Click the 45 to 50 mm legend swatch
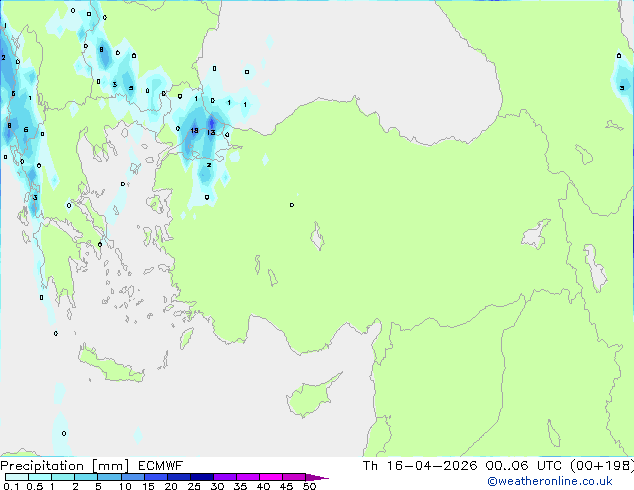The height and width of the screenshot is (490, 634). click(294, 477)
